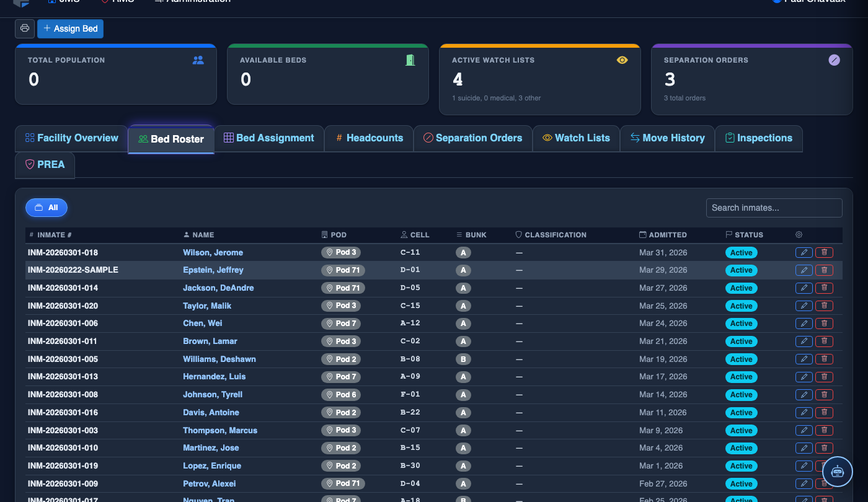Click the Assign Bed button
The image size is (868, 502).
(70, 29)
